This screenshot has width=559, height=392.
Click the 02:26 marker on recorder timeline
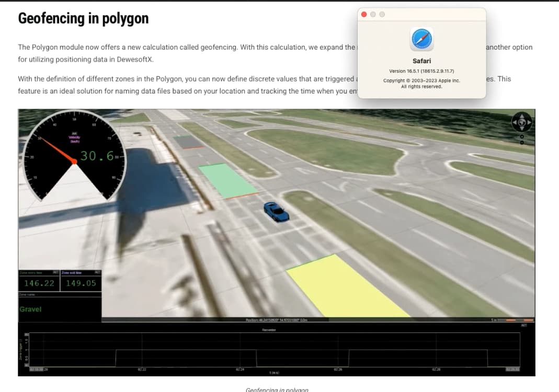pos(337,370)
